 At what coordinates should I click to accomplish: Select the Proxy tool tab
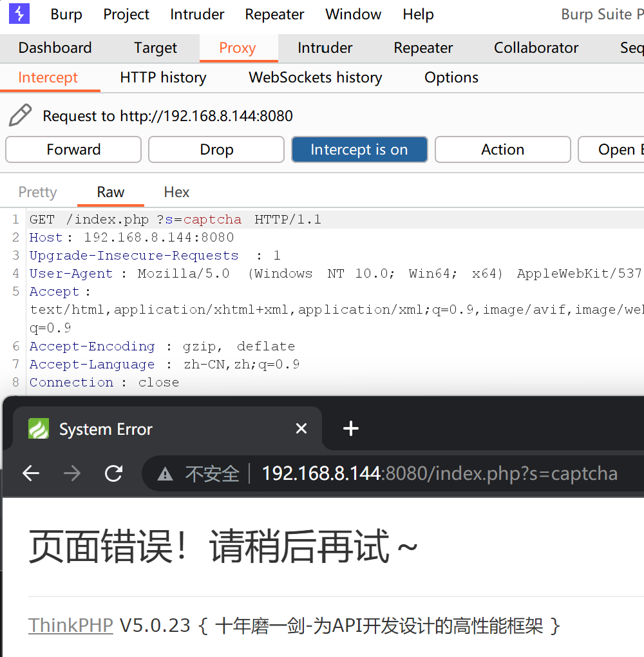(x=238, y=48)
